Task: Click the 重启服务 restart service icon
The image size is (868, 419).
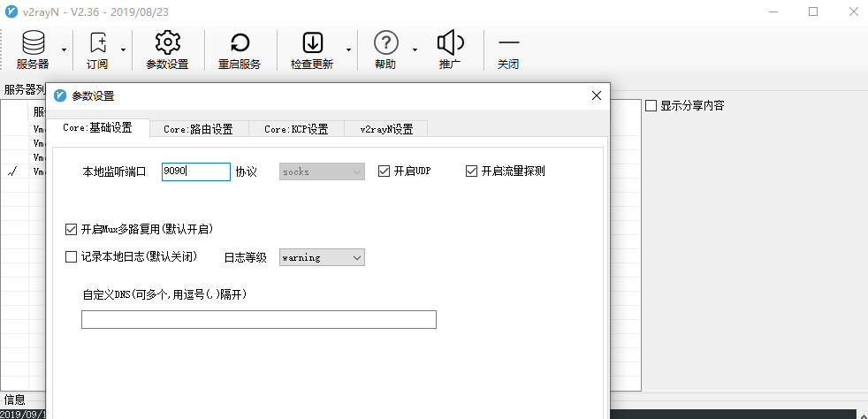Action: pos(240,50)
